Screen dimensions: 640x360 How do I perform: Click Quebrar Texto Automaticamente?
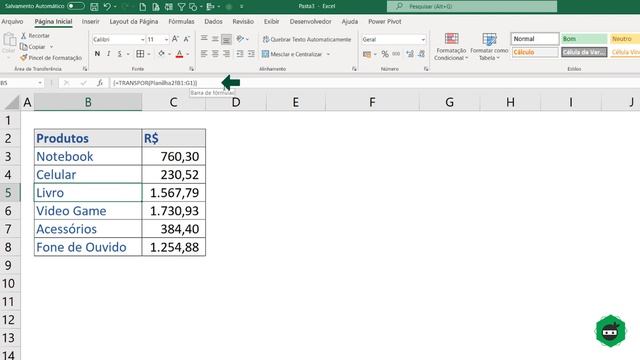pyautogui.click(x=307, y=39)
